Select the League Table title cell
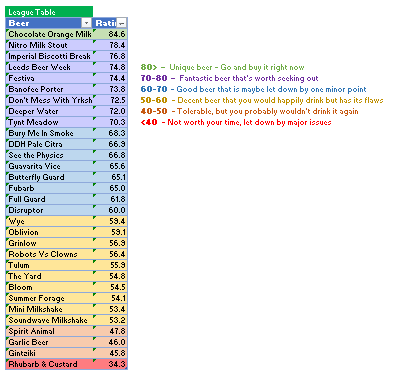The image size is (405, 381). 49,12
